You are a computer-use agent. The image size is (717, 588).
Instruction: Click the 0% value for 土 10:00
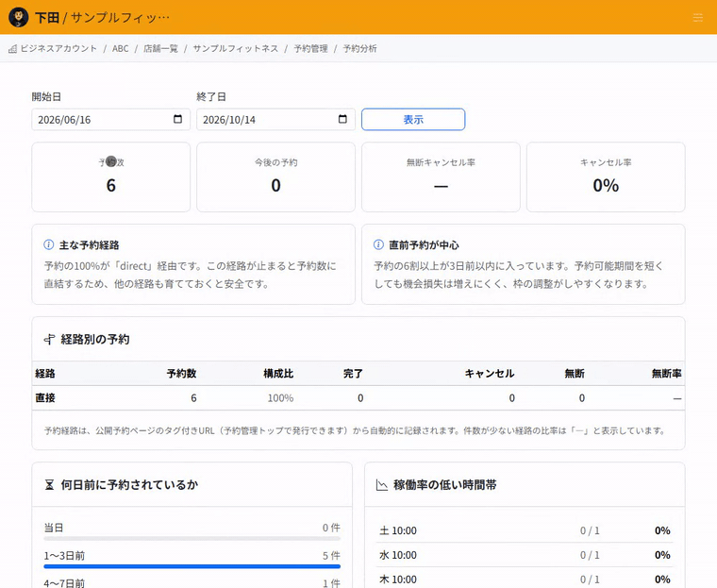tap(662, 530)
